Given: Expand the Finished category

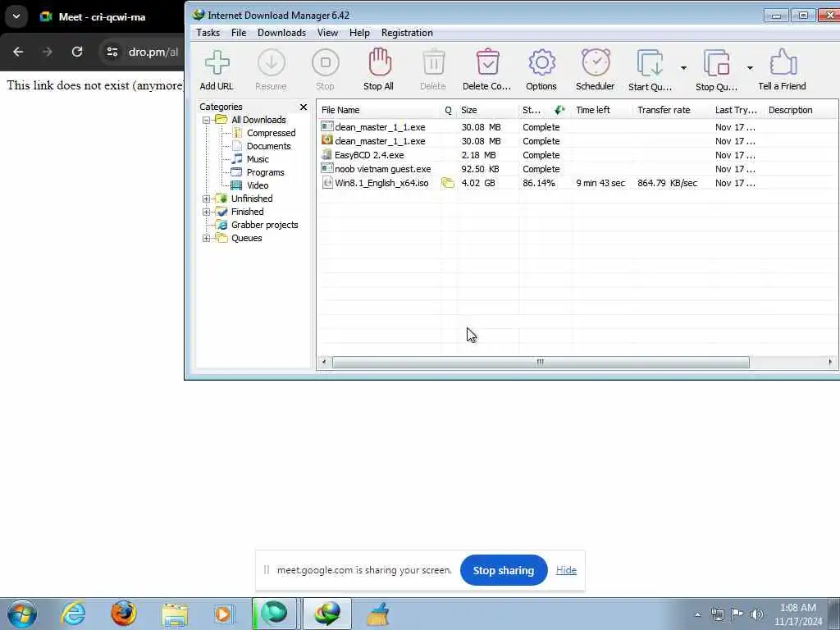Looking at the screenshot, I should 206,212.
